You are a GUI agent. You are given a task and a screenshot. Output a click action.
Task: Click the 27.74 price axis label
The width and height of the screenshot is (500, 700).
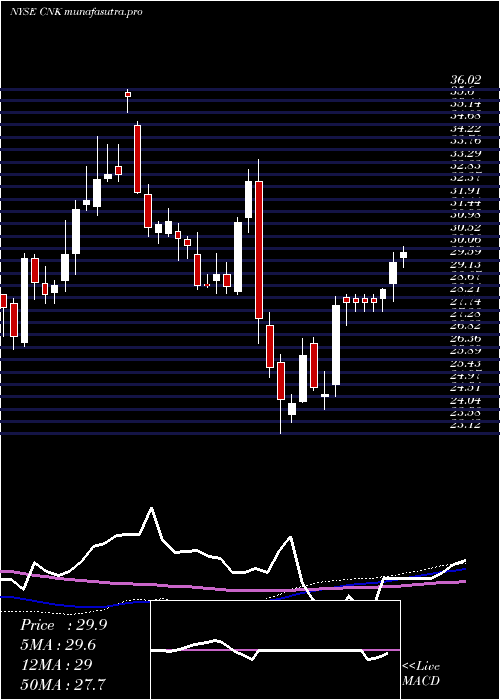point(466,302)
